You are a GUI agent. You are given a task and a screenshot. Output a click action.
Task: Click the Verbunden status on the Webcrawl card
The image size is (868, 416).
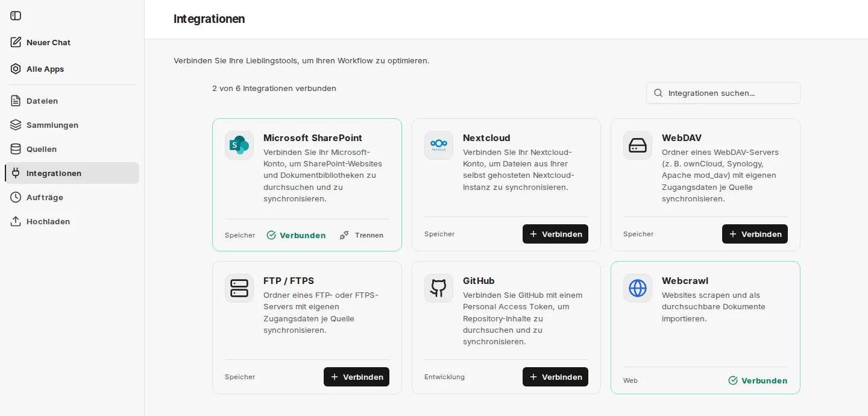[758, 380]
